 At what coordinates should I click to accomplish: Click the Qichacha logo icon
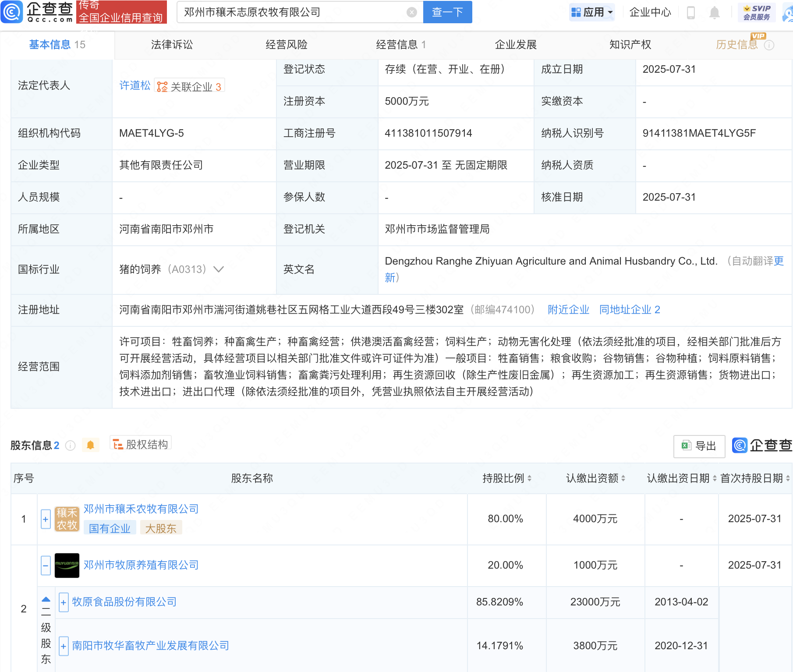click(x=12, y=12)
